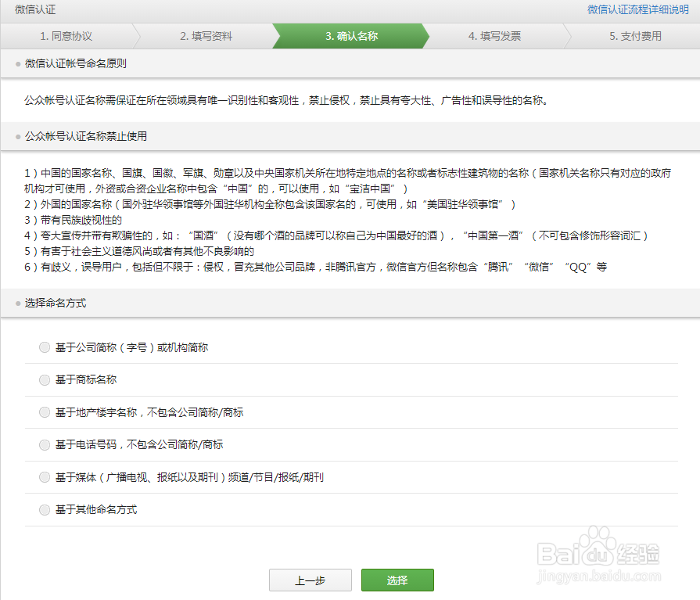Go to step 2. 填写资料
Viewport: 700px width, 600px height.
pos(206,36)
